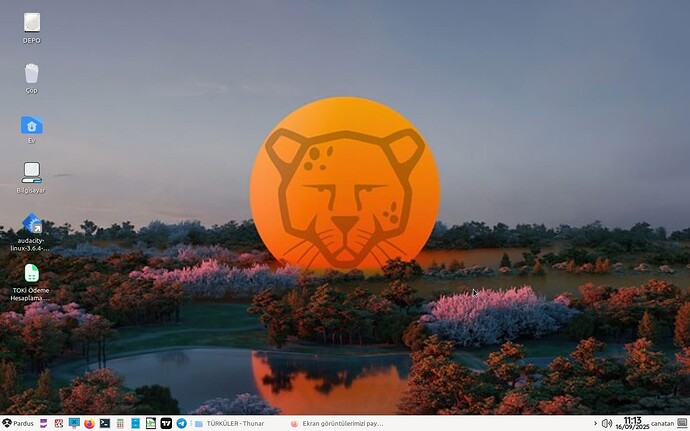Open the blue file cabinet launcher
The height and width of the screenshot is (431, 690).
pos(136,424)
